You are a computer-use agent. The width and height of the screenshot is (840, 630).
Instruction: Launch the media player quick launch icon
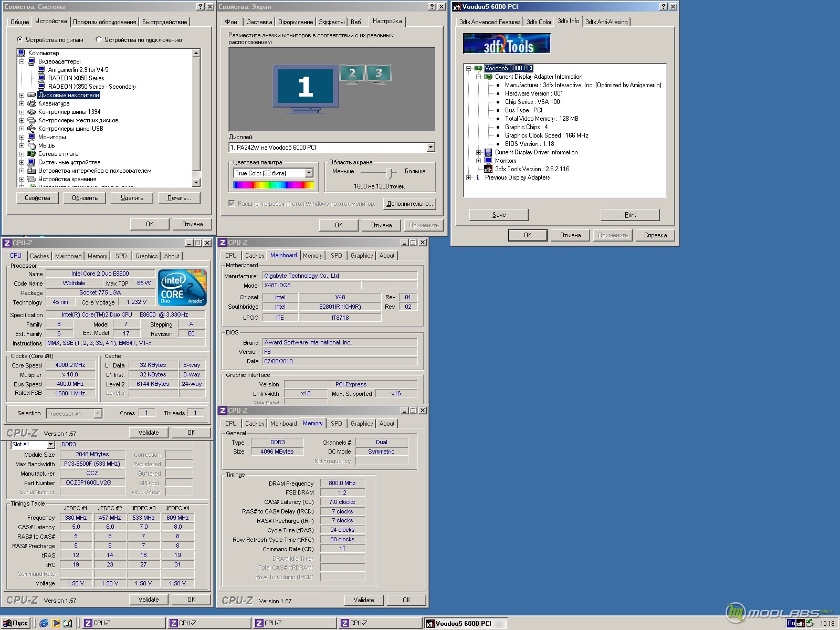pos(56,623)
